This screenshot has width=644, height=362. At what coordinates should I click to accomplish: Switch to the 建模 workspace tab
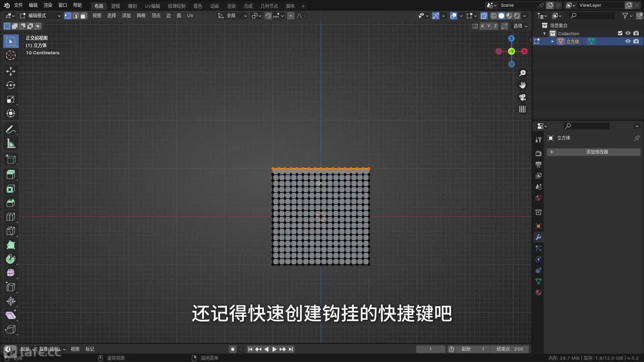tap(115, 6)
